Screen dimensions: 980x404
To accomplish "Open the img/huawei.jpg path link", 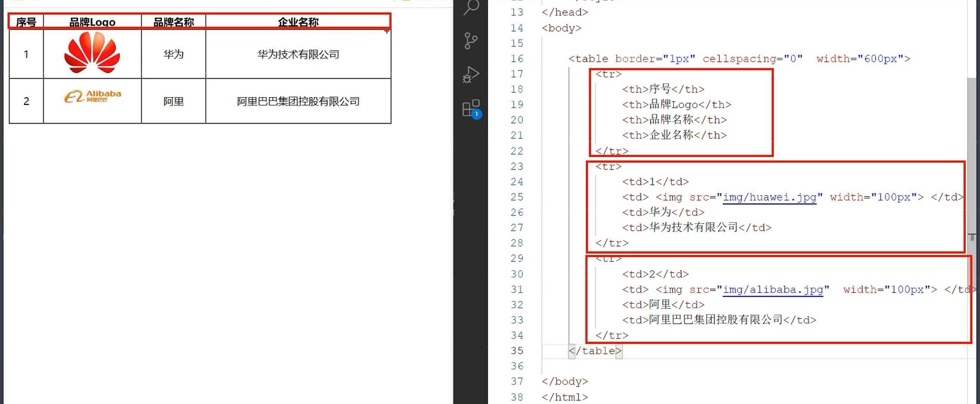I will tap(769, 197).
